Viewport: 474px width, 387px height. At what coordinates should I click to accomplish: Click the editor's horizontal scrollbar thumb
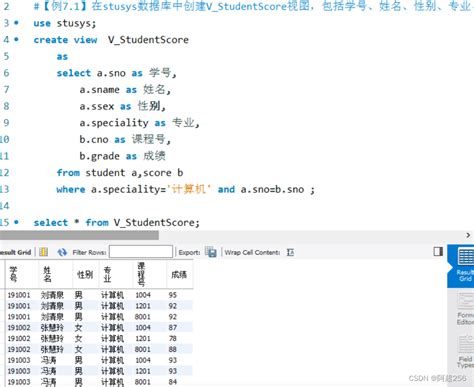click(79, 235)
